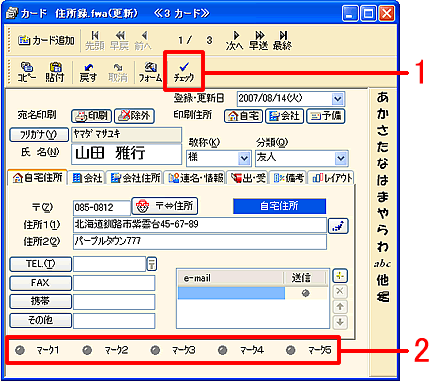Move e-mail entry up arrow
The image size is (429, 382).
pyautogui.click(x=340, y=307)
